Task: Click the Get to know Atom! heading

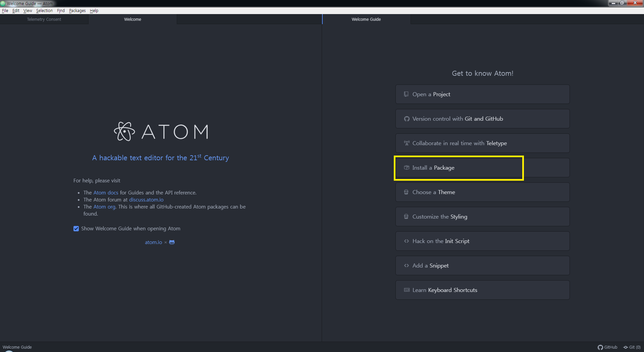Action: [482, 73]
